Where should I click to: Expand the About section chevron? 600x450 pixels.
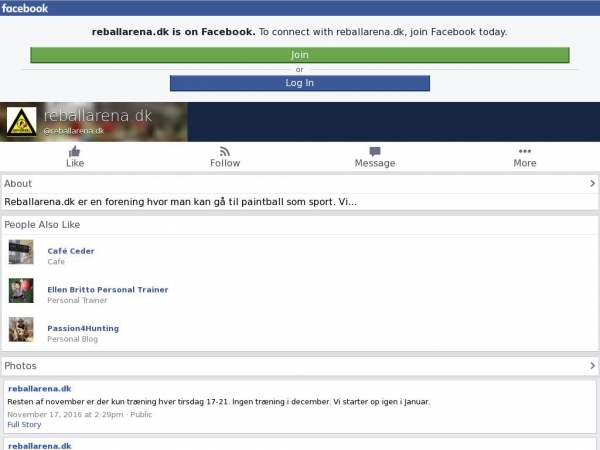coord(592,184)
